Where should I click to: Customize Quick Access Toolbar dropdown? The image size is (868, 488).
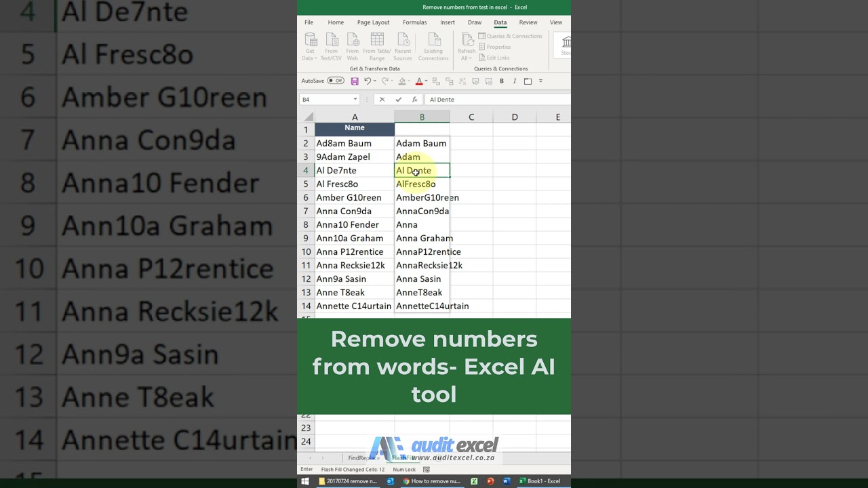(540, 81)
